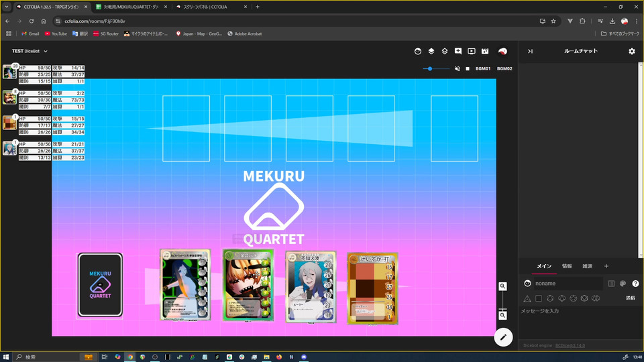The height and width of the screenshot is (362, 644).
Task: Select the gold checkered card with 15
Action: (372, 288)
